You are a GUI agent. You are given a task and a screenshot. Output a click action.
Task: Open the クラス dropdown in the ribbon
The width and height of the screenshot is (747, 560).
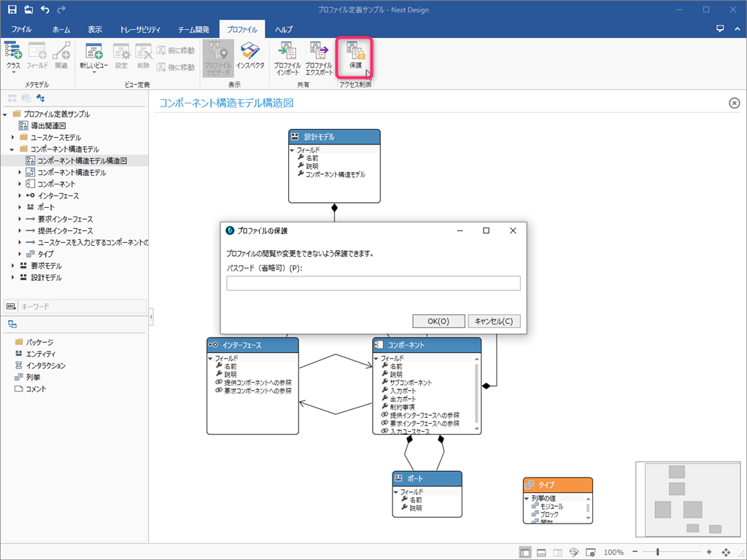(14, 55)
